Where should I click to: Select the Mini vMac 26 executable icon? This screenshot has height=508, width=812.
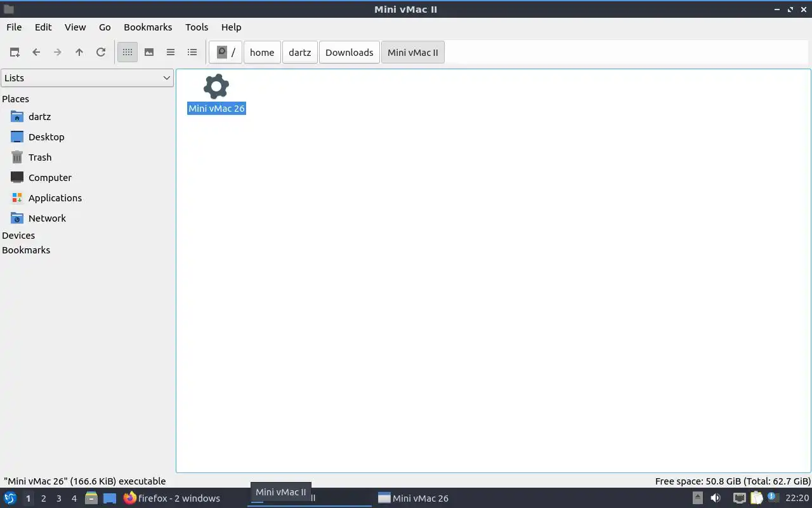216,86
